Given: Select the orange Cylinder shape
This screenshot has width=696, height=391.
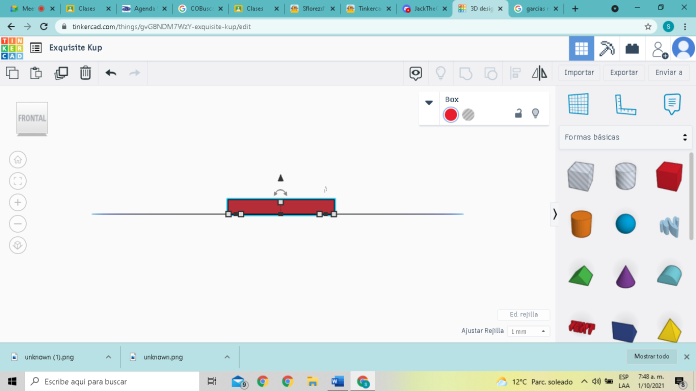Looking at the screenshot, I should 581,224.
